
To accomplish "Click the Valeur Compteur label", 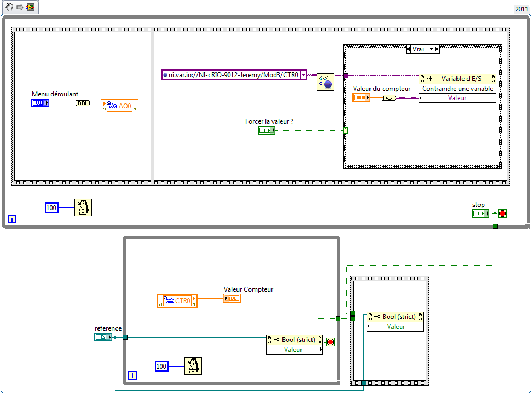I will [248, 289].
